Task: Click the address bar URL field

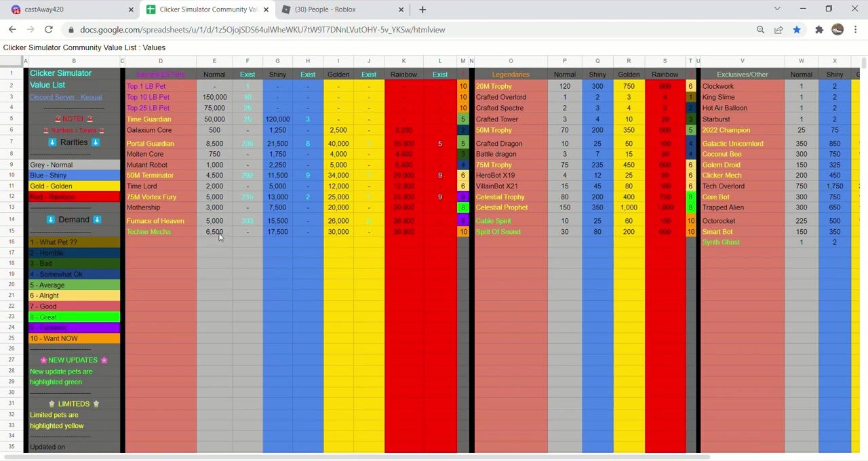Action: tap(407, 30)
